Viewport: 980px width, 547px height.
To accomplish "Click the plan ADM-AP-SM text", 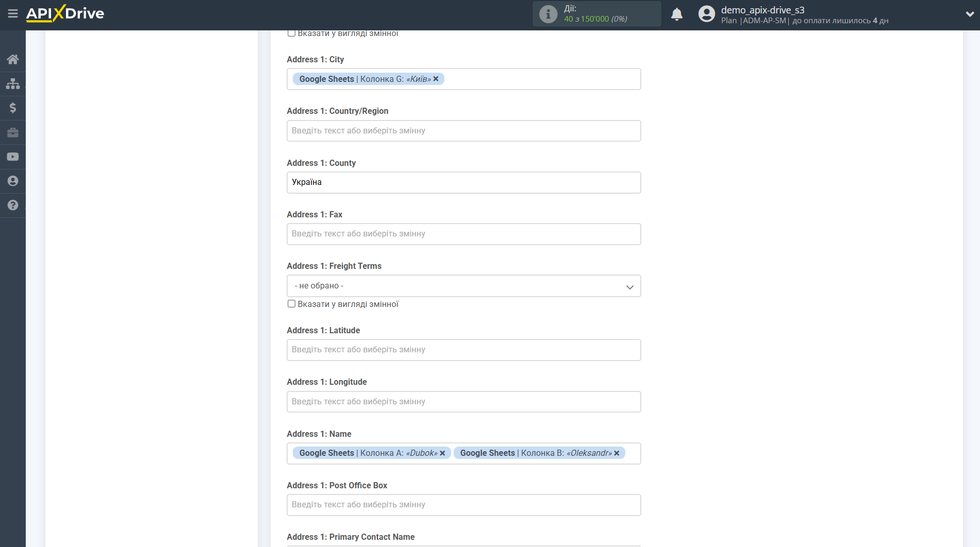I will tap(765, 21).
